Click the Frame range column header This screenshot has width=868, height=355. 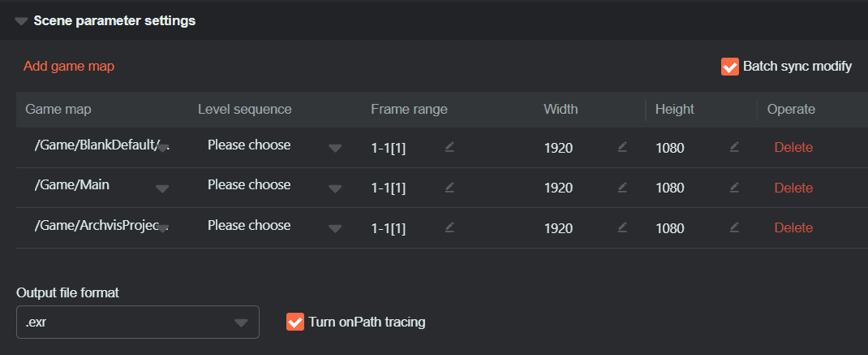click(x=409, y=109)
